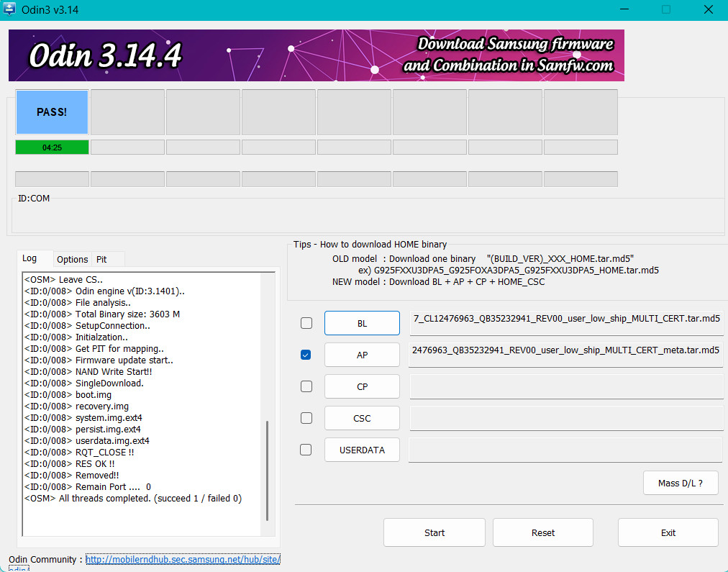Screen dimensions: 728x572
Task: Click the ID:COM label
Action: (33, 199)
